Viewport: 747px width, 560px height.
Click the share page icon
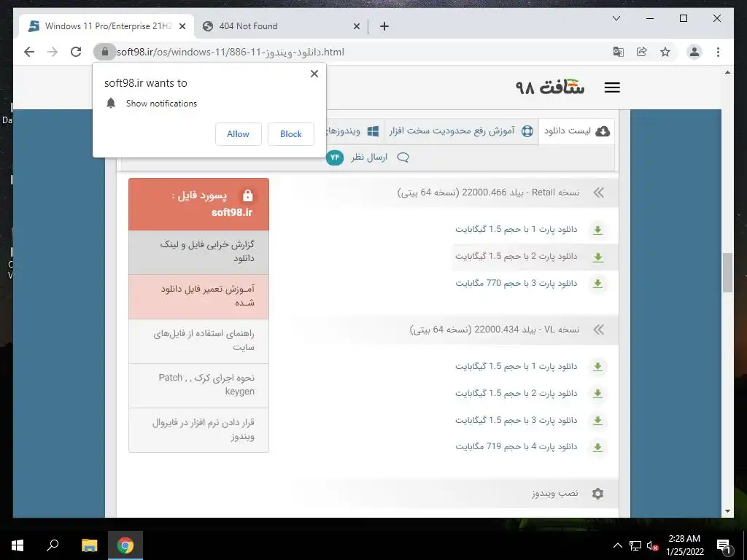(642, 52)
